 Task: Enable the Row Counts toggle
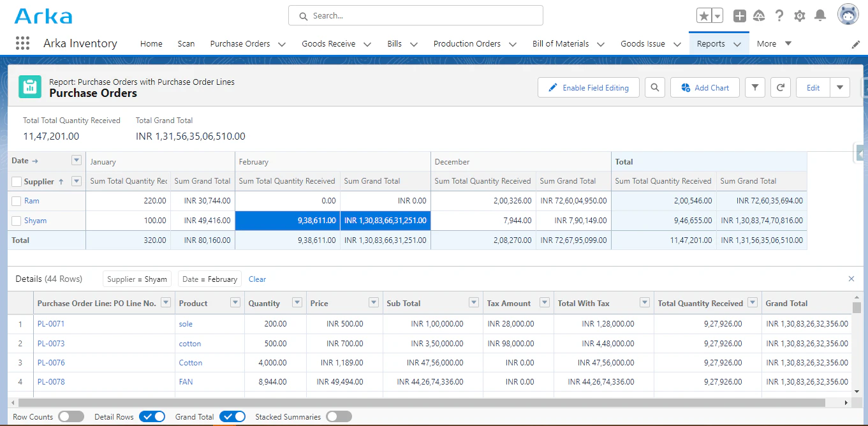(71, 416)
